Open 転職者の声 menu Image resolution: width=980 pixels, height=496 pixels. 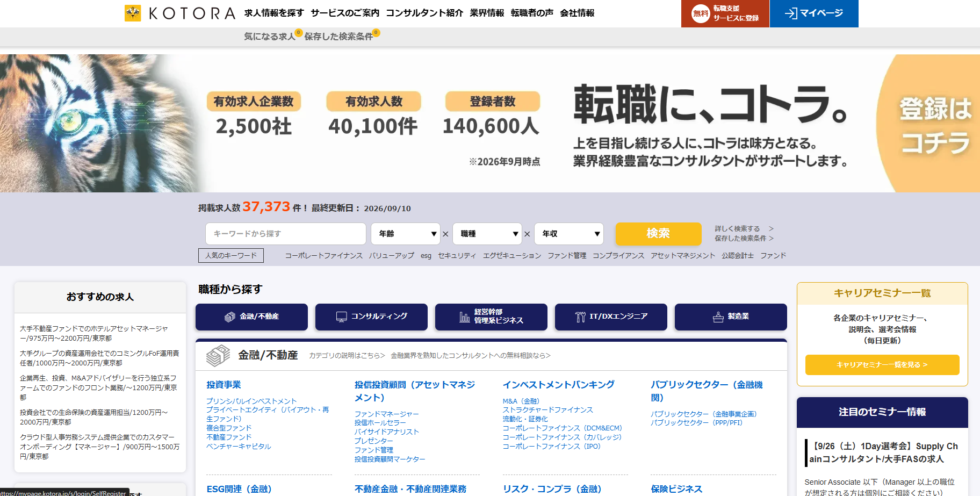pyautogui.click(x=532, y=13)
